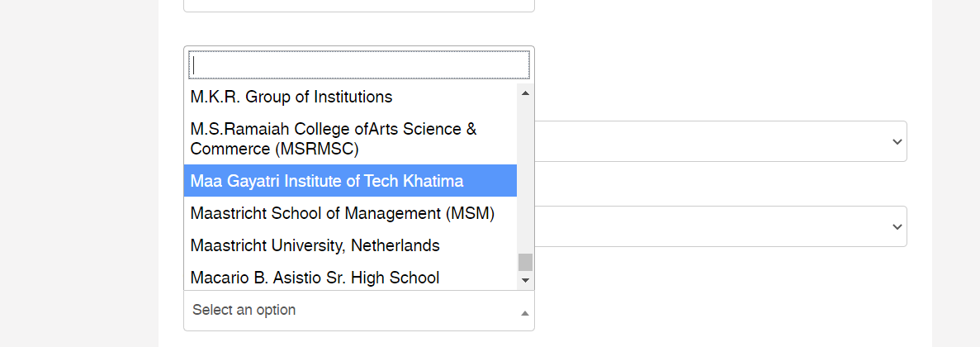Click the chevron of the lower right dropdown
Viewport: 980px width, 347px height.
tap(897, 226)
